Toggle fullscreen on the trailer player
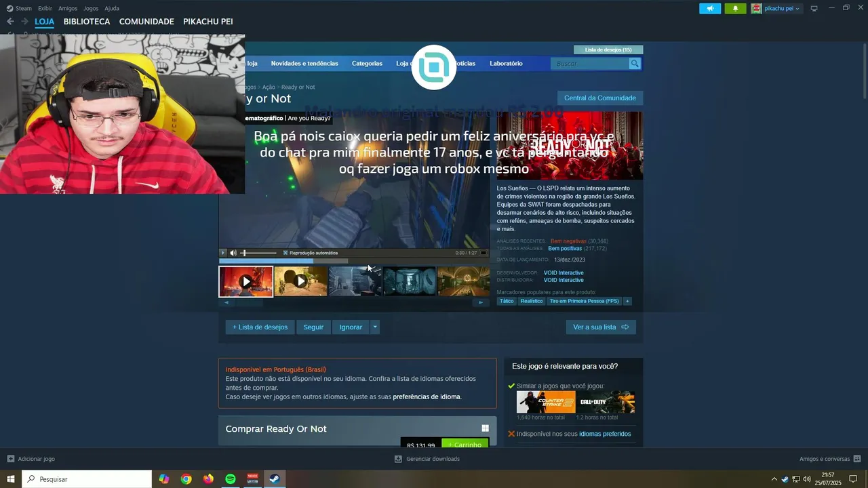The height and width of the screenshot is (488, 868). pos(484,253)
